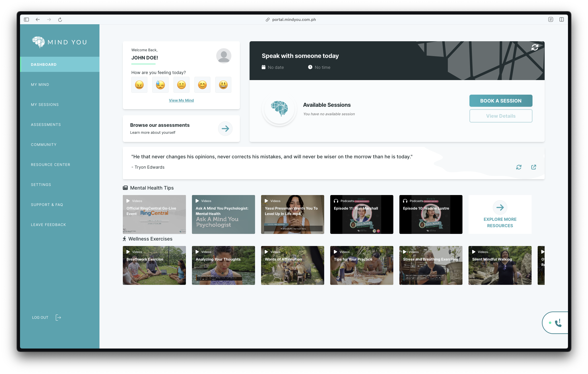The image size is (588, 374).
Task: Go to Resource Center in sidebar
Action: [50, 165]
